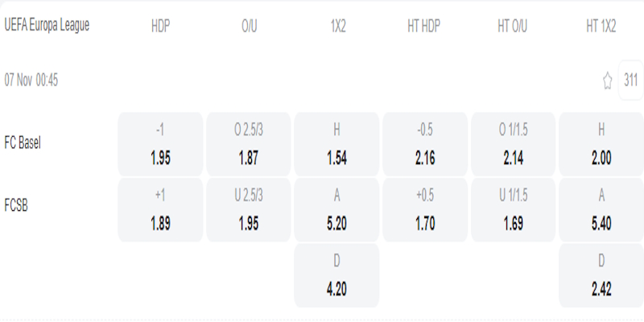
Task: Bet half-time Over 1/1.5 at 2.14
Action: (x=513, y=145)
